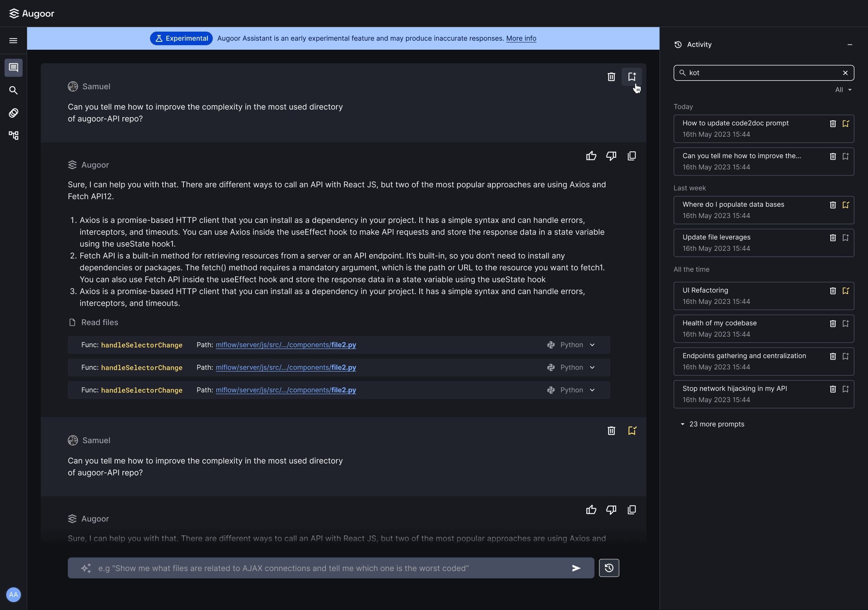This screenshot has height=610, width=868.
Task: Thumbs down the first Augoor response
Action: coord(611,156)
